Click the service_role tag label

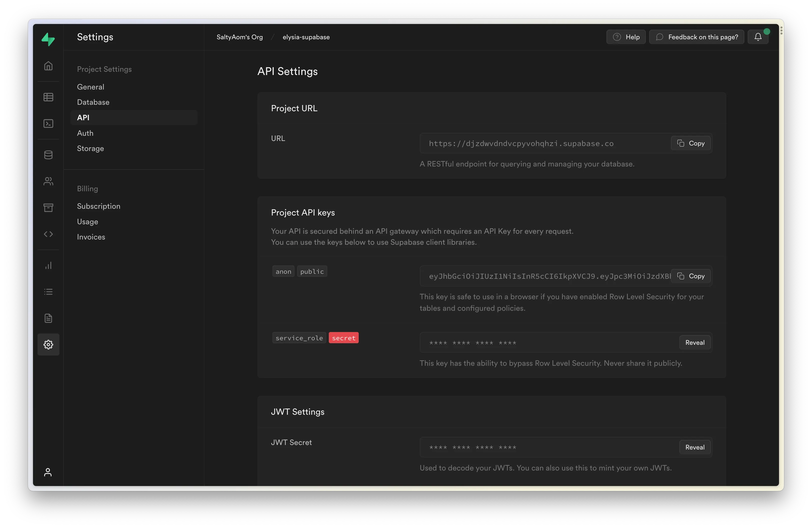click(x=299, y=338)
